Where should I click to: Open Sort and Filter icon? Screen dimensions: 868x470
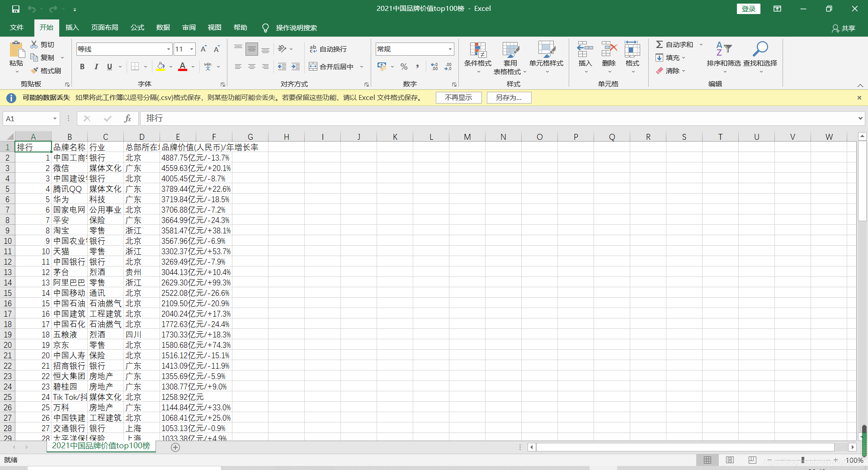tap(724, 49)
